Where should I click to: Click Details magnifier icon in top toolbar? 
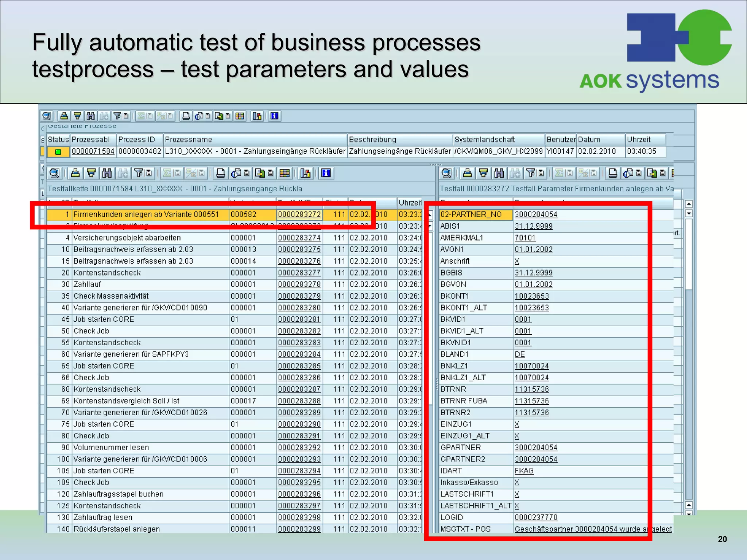[x=47, y=116]
